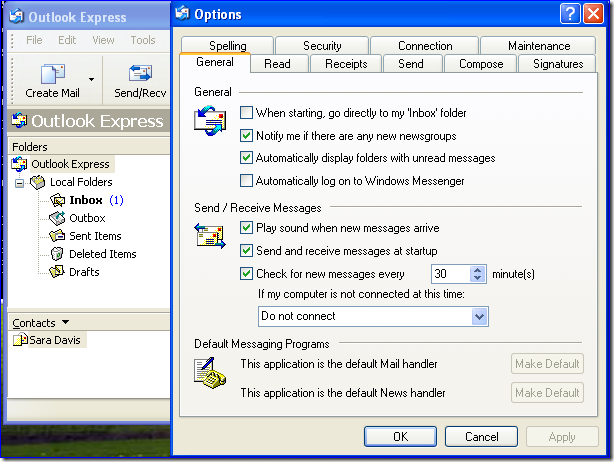Uncheck send and receive messages at startup
The image size is (614, 462).
(x=246, y=250)
